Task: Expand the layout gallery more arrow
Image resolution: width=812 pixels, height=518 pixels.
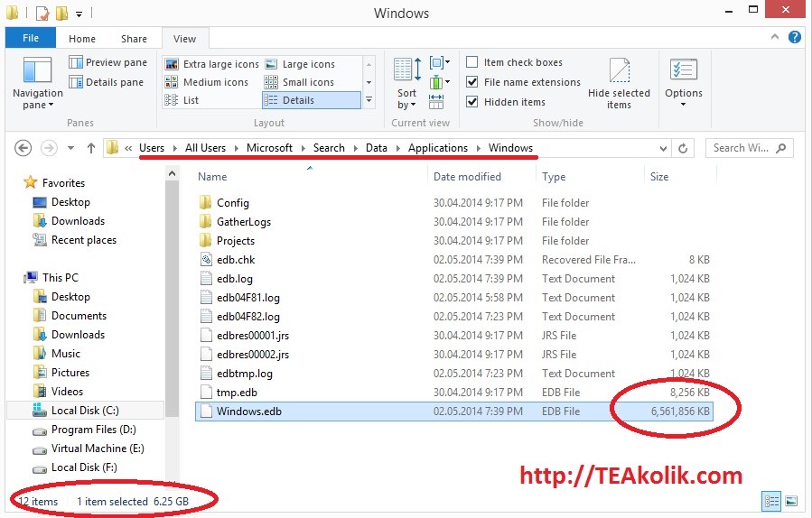Action: pos(369,100)
